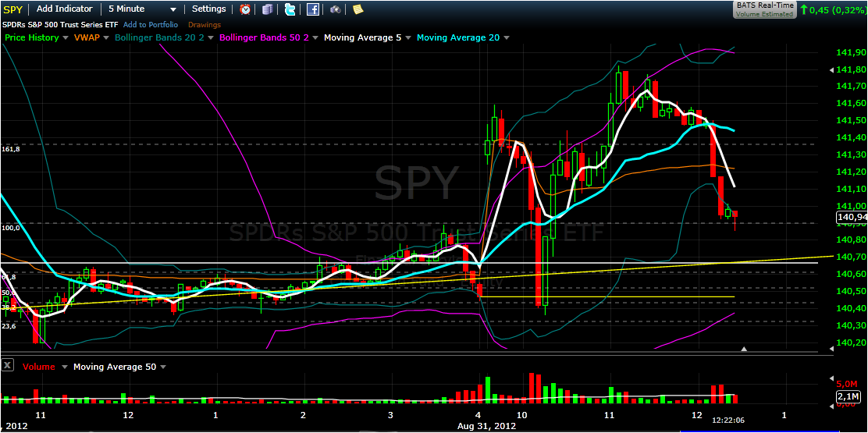Click the small arrow beside 141,80 on price axis
This screenshot has width=868, height=433.
click(x=831, y=70)
